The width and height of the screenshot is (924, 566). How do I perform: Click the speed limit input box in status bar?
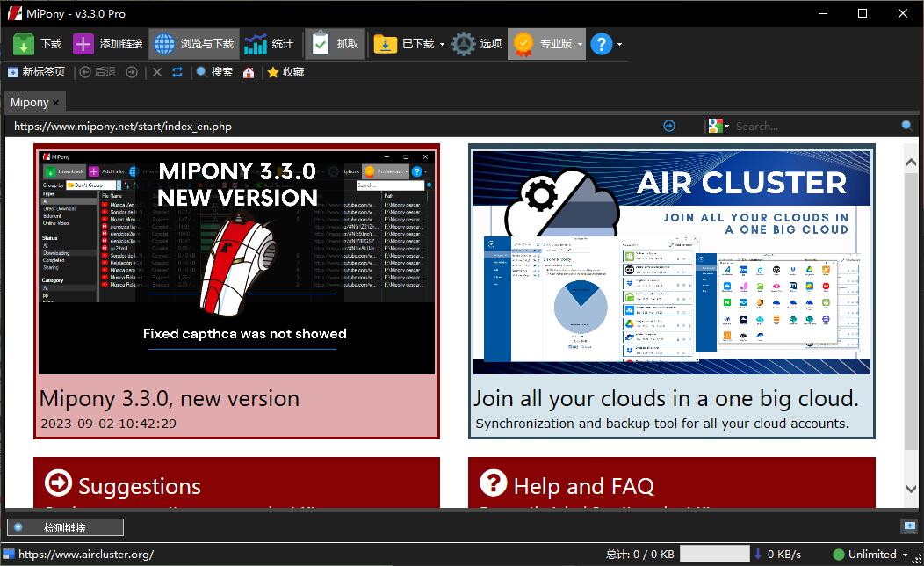pyautogui.click(x=715, y=555)
